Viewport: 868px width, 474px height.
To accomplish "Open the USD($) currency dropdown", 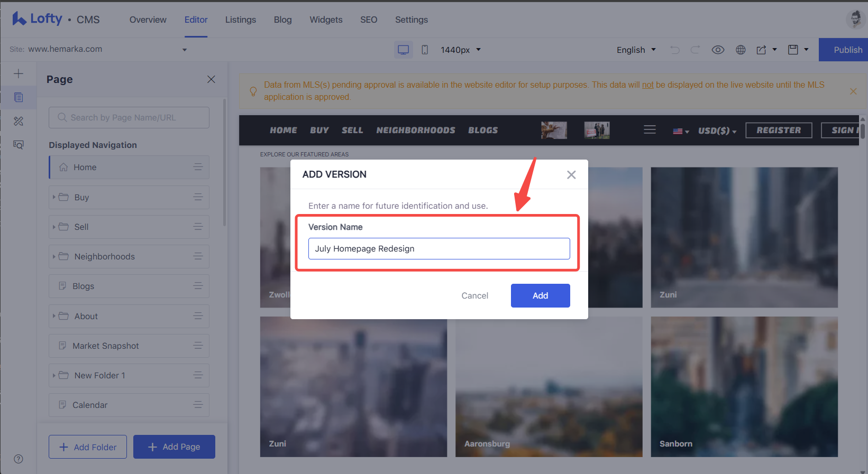I will tap(717, 131).
